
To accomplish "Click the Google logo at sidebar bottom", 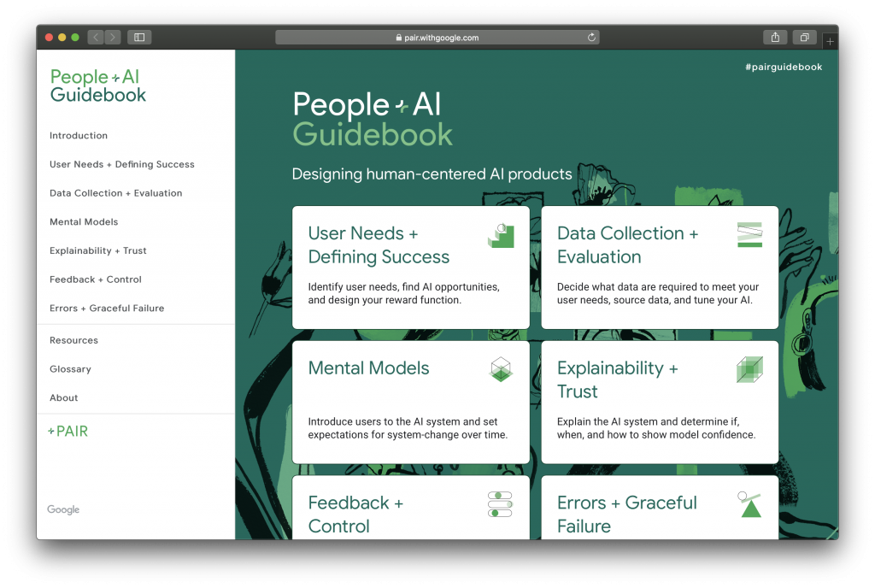I will click(x=63, y=509).
